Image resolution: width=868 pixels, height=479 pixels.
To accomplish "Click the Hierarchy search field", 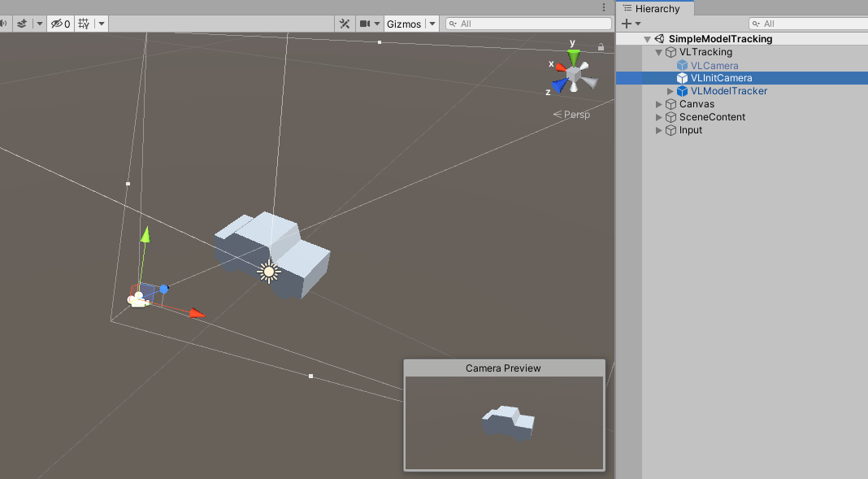I will 809,24.
